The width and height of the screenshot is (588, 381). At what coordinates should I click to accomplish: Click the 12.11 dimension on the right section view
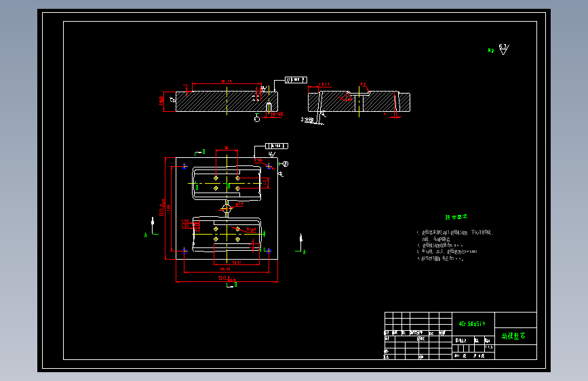coord(324,84)
